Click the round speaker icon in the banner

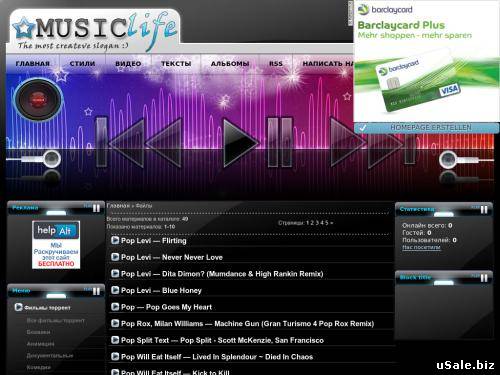(x=38, y=100)
